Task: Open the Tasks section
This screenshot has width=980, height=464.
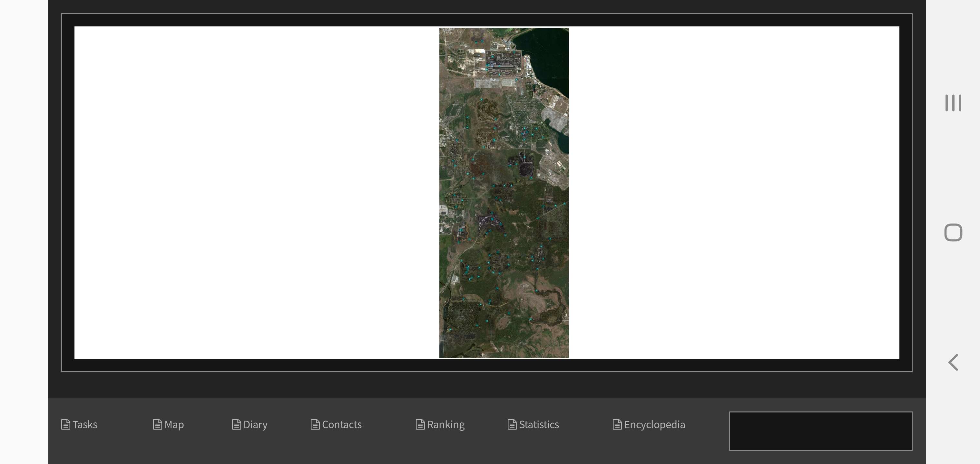Action: click(84, 424)
